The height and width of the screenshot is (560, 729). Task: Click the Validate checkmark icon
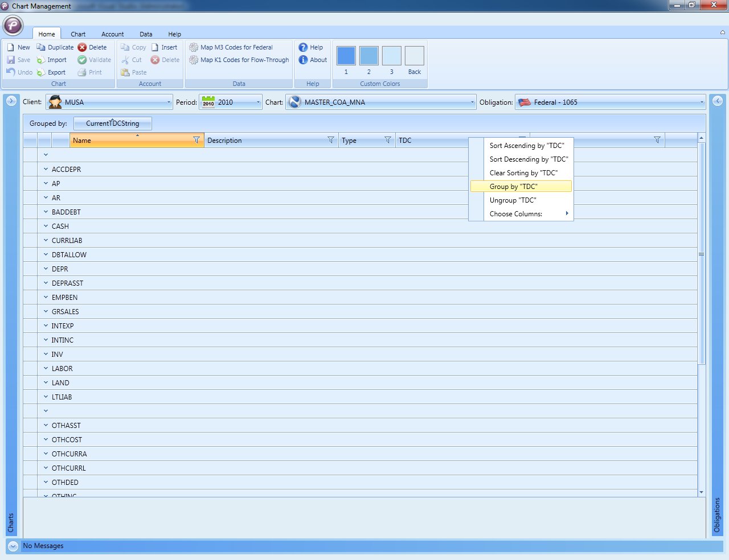(82, 60)
